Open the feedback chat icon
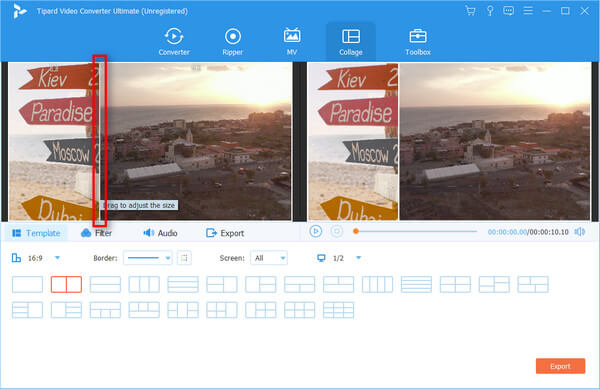 click(x=509, y=11)
